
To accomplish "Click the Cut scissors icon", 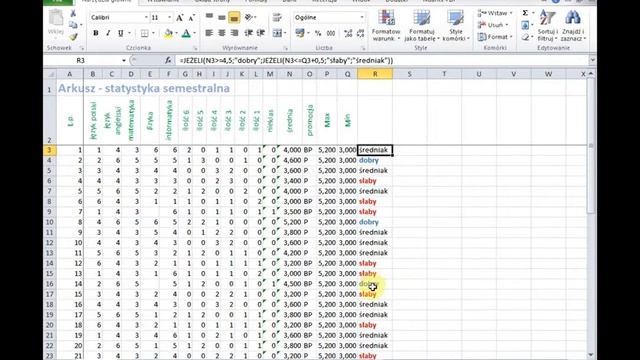I will point(73,14).
